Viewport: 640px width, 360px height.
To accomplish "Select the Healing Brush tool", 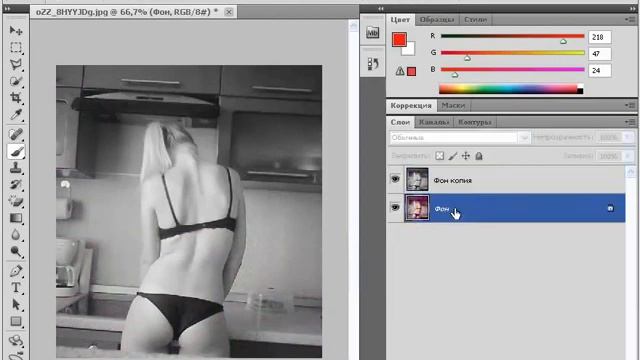I will tap(16, 134).
